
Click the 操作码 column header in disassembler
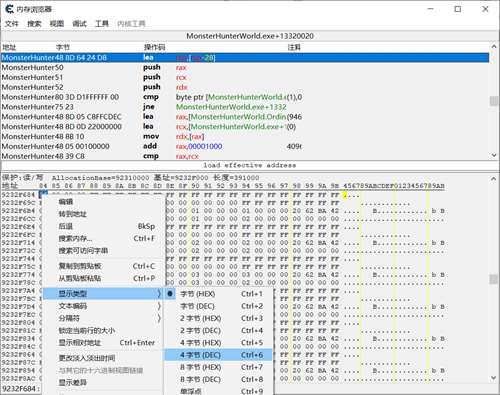pyautogui.click(x=154, y=47)
